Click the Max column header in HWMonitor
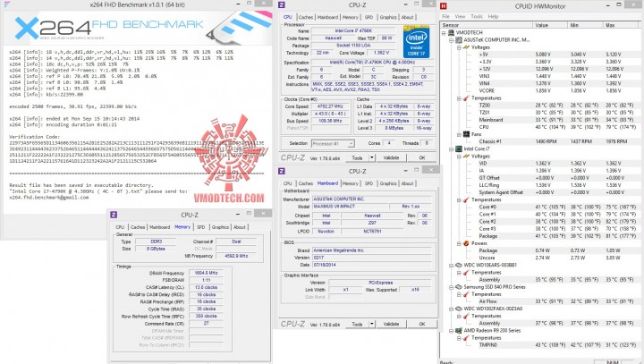The height and width of the screenshot is (364, 644). pyautogui.click(x=621, y=25)
